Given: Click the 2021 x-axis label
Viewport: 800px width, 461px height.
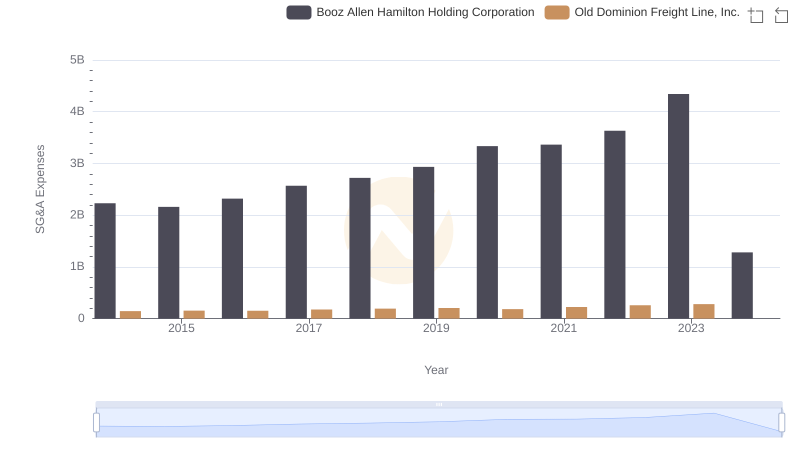Looking at the screenshot, I should click(564, 328).
